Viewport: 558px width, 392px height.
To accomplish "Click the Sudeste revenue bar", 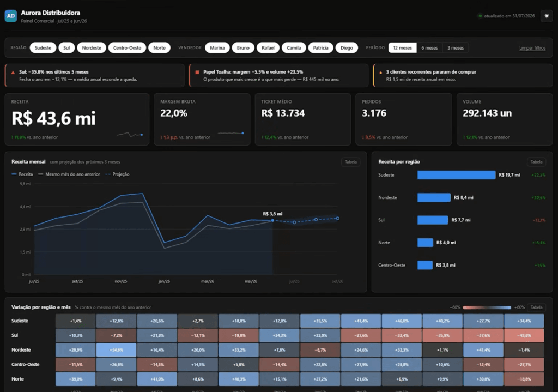I will (456, 175).
